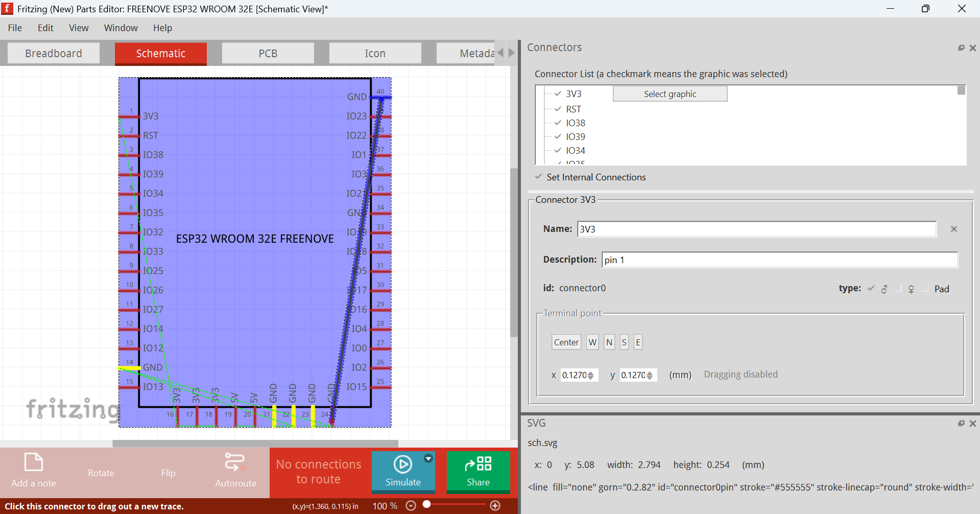980x514 pixels.
Task: Click the canvas vertical scrollbar
Action: 514,252
